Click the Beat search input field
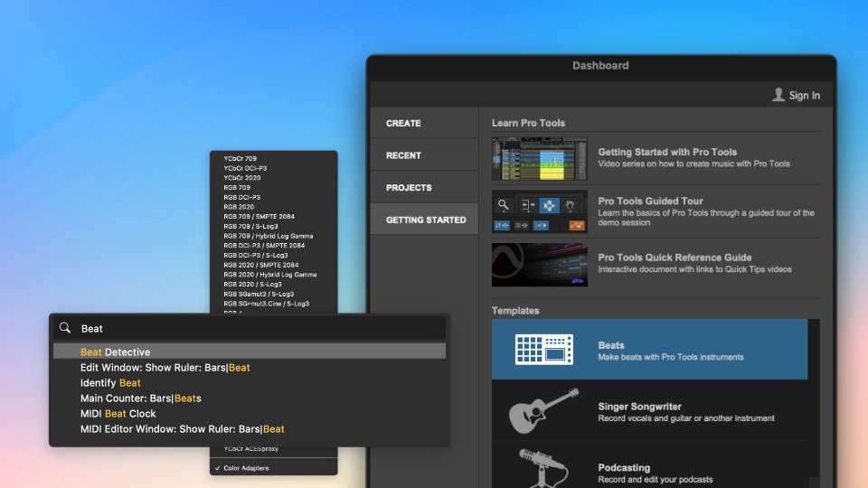 (x=250, y=328)
